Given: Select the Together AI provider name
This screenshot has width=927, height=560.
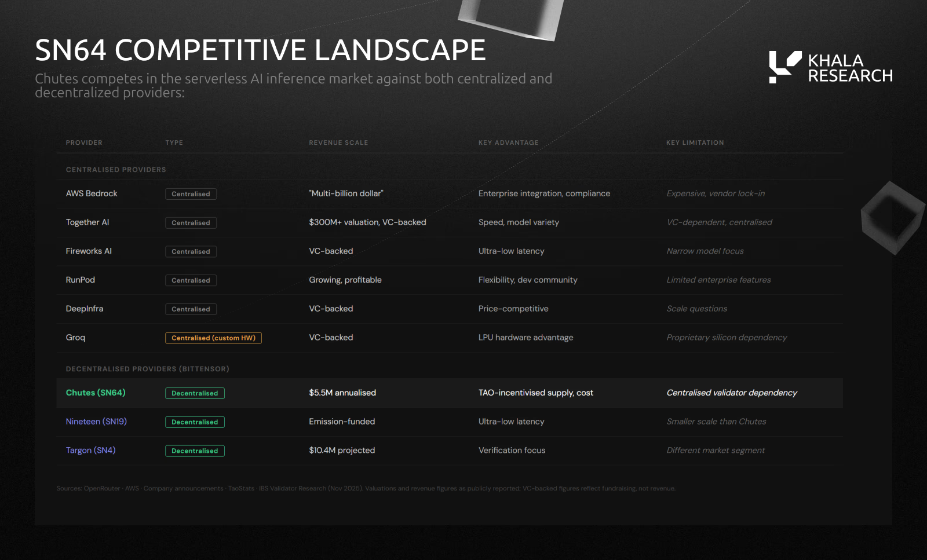Looking at the screenshot, I should 87,222.
